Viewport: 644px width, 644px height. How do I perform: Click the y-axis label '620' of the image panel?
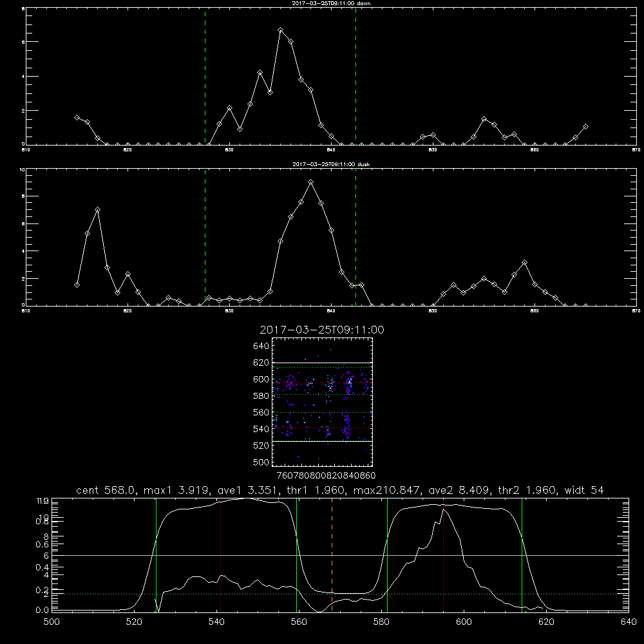261,363
